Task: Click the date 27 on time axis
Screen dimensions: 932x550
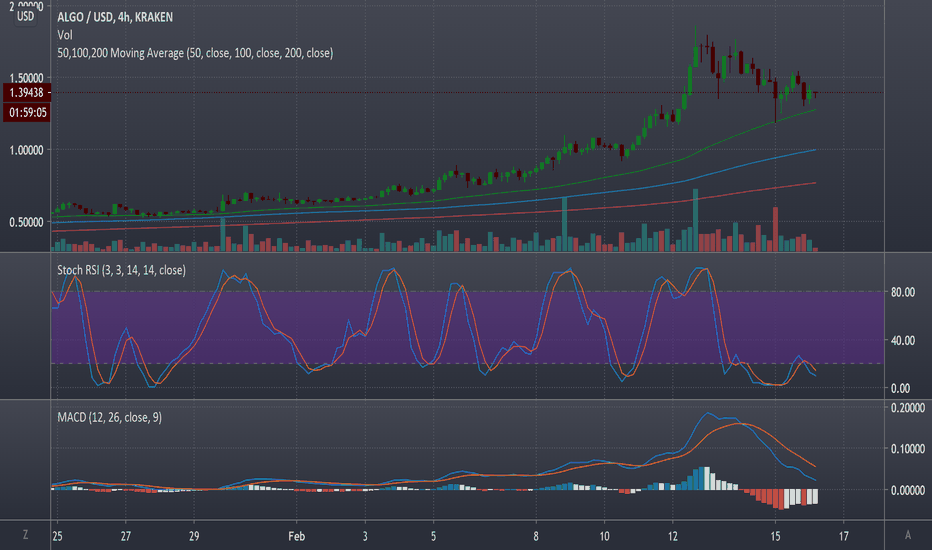Action: tap(125, 536)
